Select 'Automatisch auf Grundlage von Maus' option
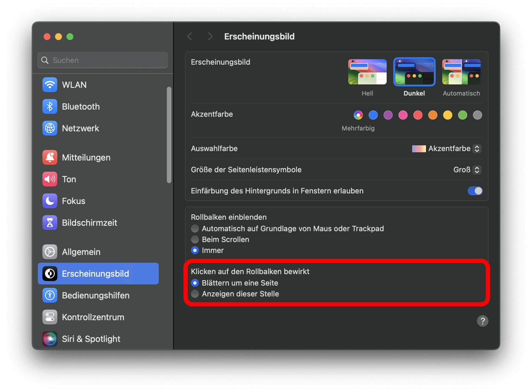Viewport: 532px width, 392px height. pyautogui.click(x=195, y=228)
